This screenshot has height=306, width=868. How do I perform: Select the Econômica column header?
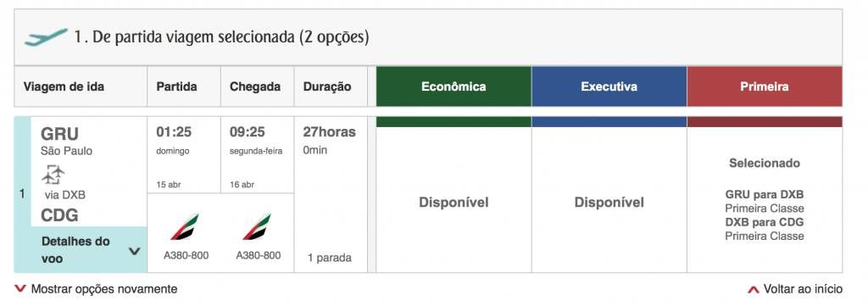453,86
